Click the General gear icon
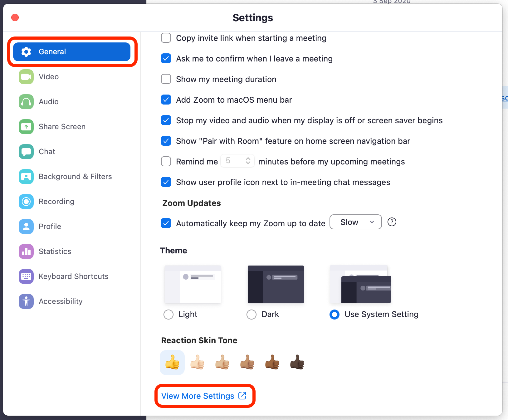508x420 pixels. pos(26,52)
